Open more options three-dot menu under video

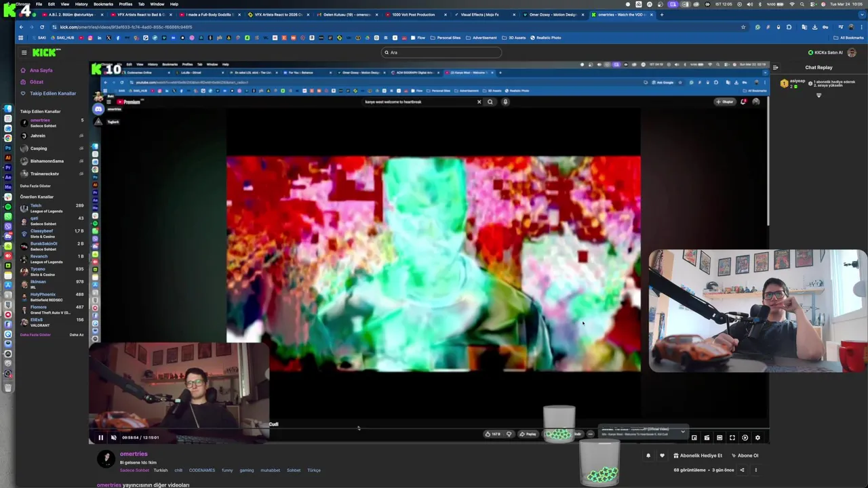tap(755, 470)
